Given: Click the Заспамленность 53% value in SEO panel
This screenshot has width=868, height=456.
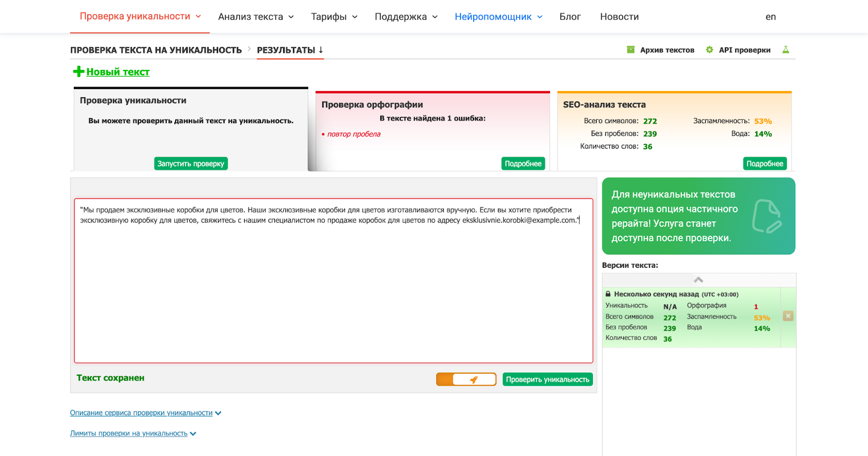Looking at the screenshot, I should point(763,121).
